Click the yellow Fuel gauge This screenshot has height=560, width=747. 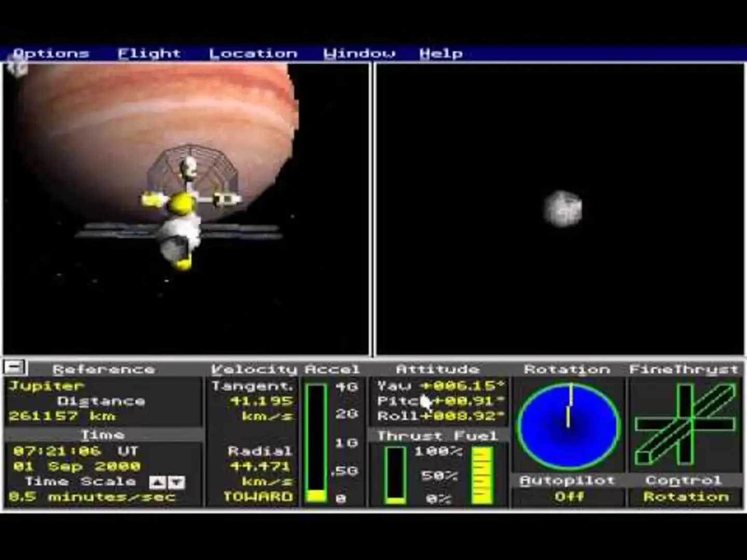click(482, 474)
